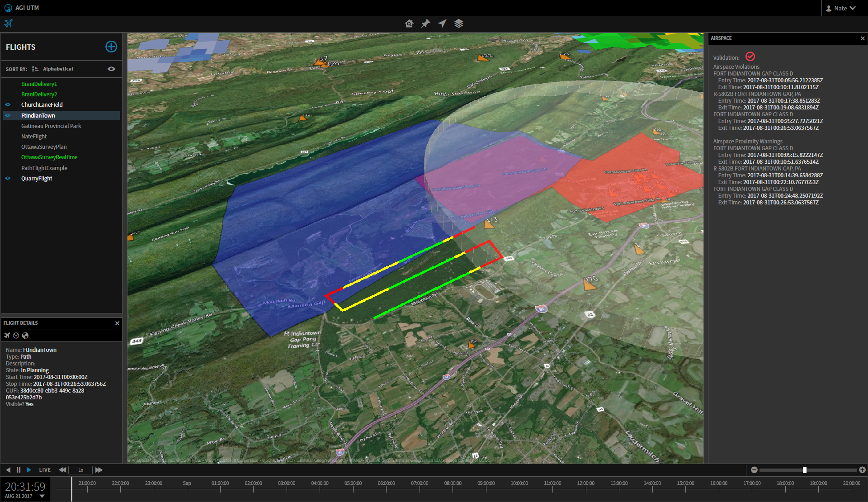This screenshot has width=868, height=502.
Task: Click the AGI UTM logo icon
Action: 8,8
